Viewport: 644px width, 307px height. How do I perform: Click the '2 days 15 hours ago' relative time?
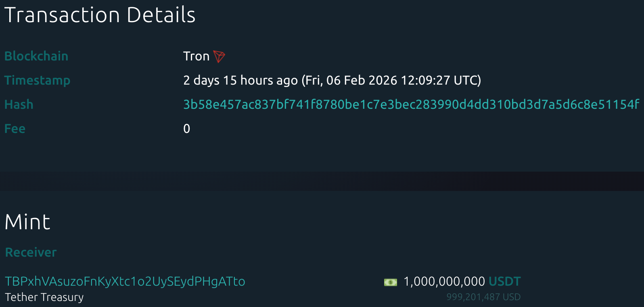click(x=240, y=81)
